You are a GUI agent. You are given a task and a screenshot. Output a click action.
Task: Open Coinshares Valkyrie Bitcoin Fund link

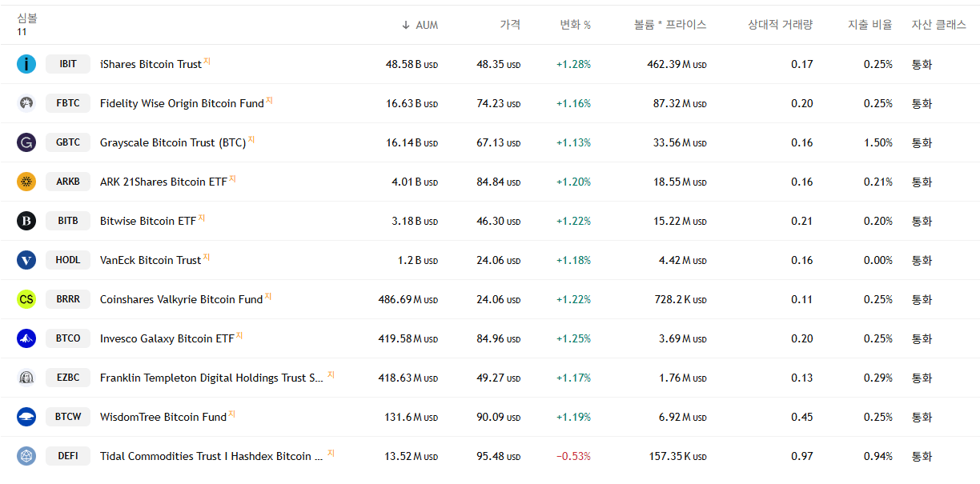click(x=181, y=299)
